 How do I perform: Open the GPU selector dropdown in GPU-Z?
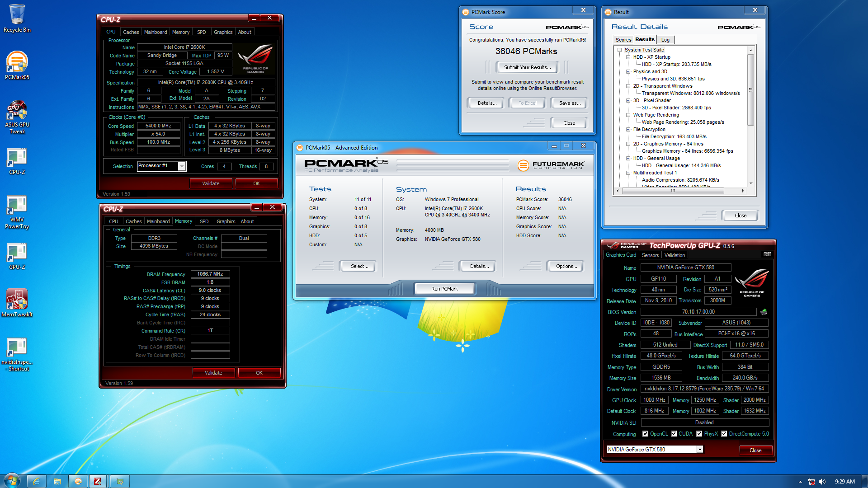699,450
